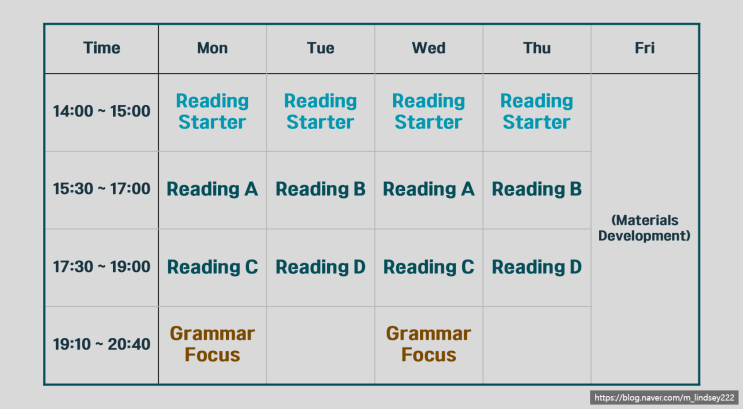This screenshot has height=409, width=743.
Task: Select Monday's Reading C class
Action: [212, 267]
